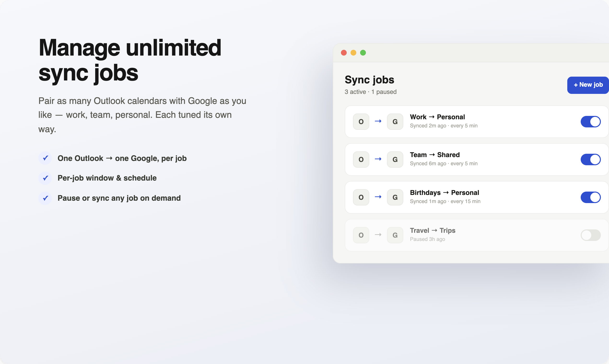The width and height of the screenshot is (609, 364).
Task: Click Google icon in Birthdays → Personal row
Action: [x=395, y=197]
